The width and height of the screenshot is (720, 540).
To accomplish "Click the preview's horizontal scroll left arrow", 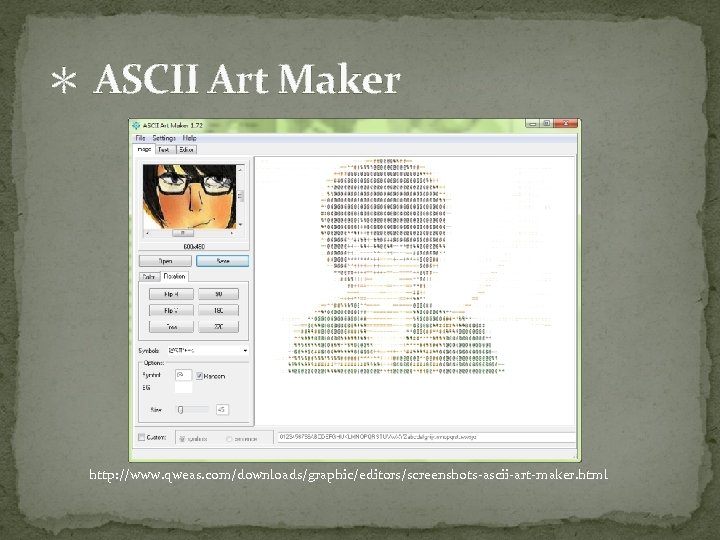I will (147, 233).
